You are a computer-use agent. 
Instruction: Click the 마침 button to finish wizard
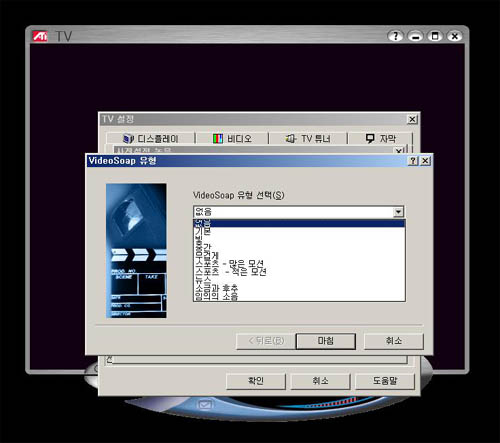[x=326, y=341]
